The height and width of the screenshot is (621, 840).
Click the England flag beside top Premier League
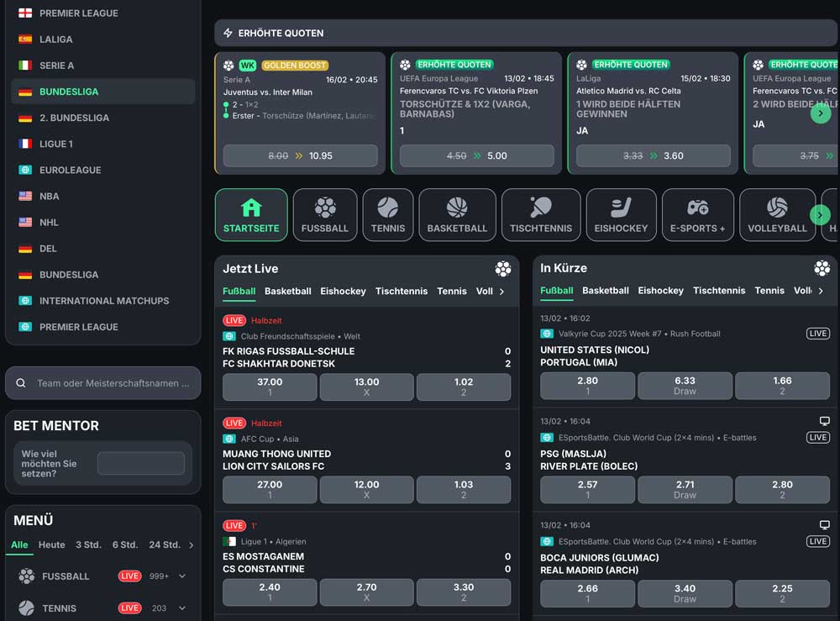pos(25,13)
